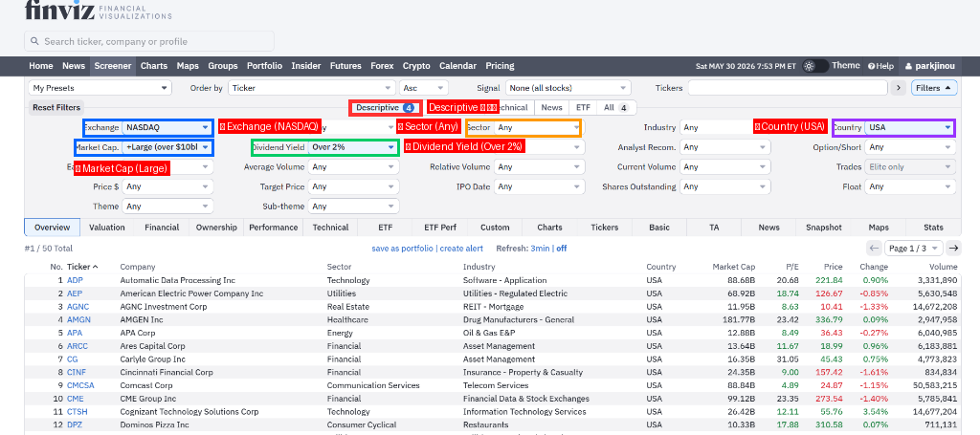Open the Average Volume filter dropdown
Image resolution: width=980 pixels, height=435 pixels.
coord(354,167)
